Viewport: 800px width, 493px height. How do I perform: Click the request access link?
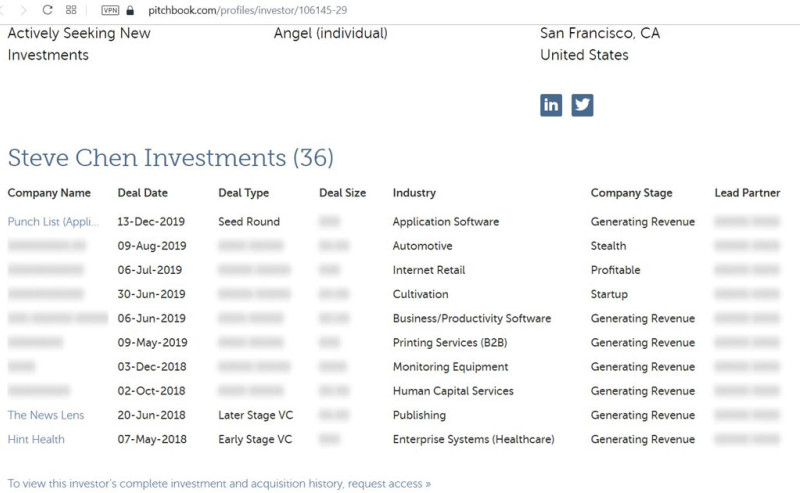389,483
